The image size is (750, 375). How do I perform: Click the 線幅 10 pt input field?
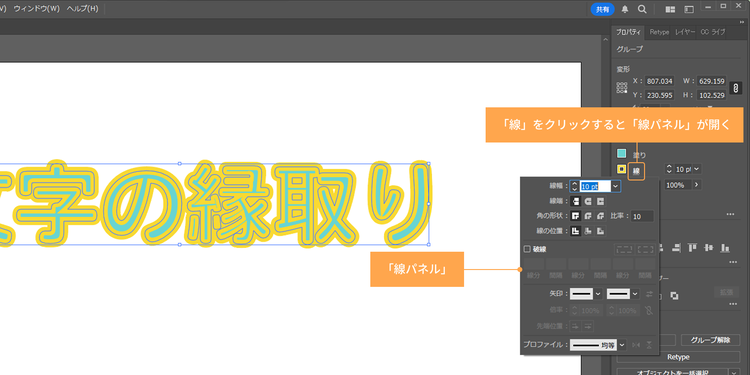pos(595,186)
